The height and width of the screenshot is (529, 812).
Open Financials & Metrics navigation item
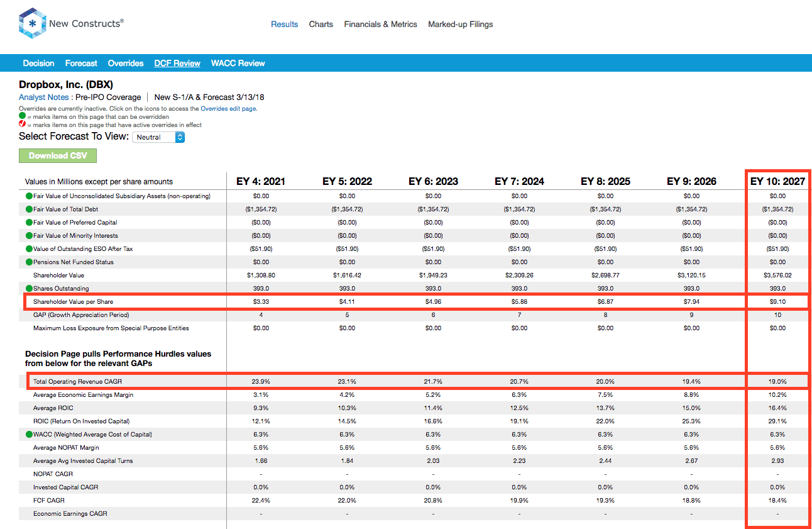380,25
